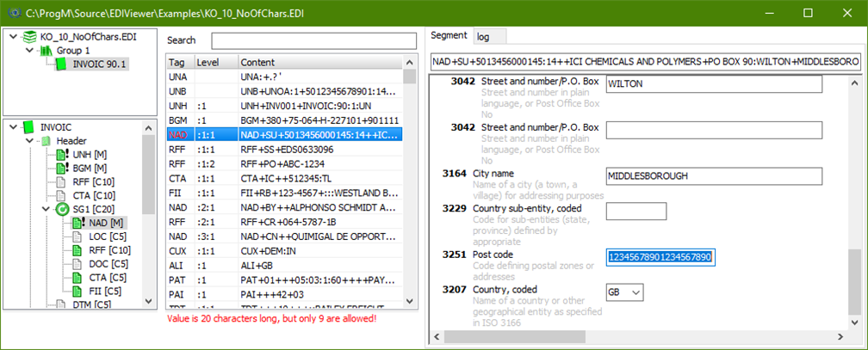Select the highlighted NAD+SU row
Image resolution: width=868 pixels, height=350 pixels.
285,135
